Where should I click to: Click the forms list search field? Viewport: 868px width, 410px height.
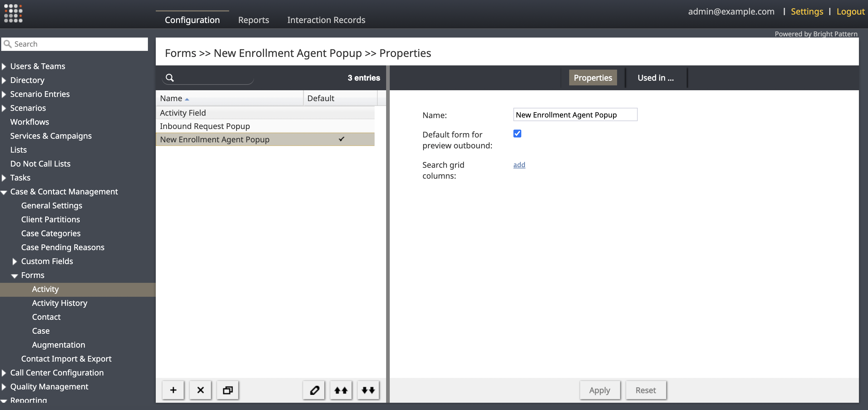[208, 78]
